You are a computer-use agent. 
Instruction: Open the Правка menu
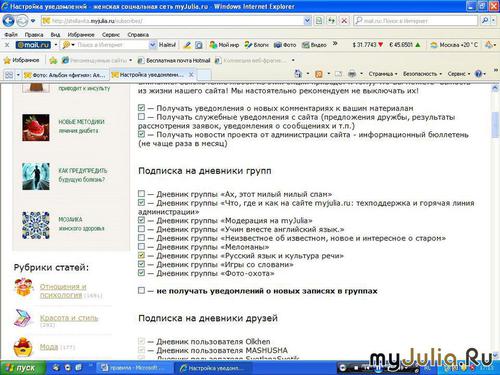[34, 35]
